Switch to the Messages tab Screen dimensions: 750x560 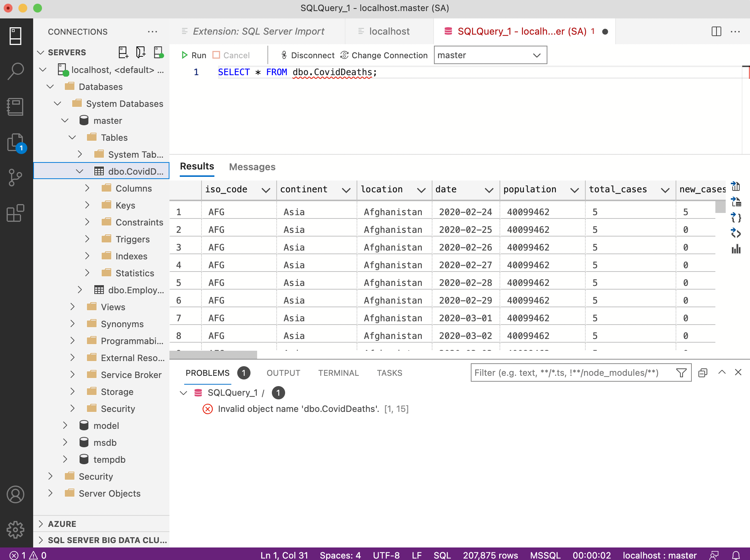point(252,167)
